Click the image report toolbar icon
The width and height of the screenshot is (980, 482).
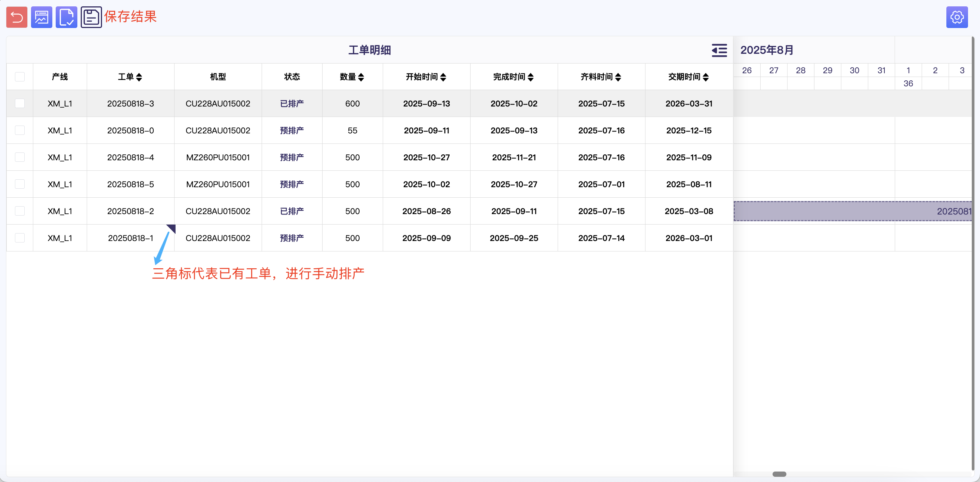(41, 17)
